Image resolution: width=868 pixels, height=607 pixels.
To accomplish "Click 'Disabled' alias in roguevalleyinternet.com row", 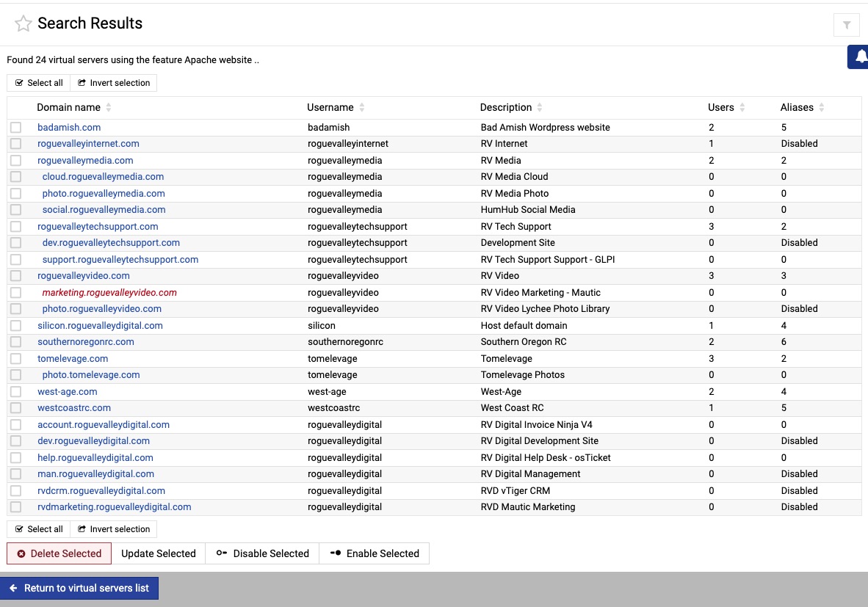I will [x=800, y=144].
